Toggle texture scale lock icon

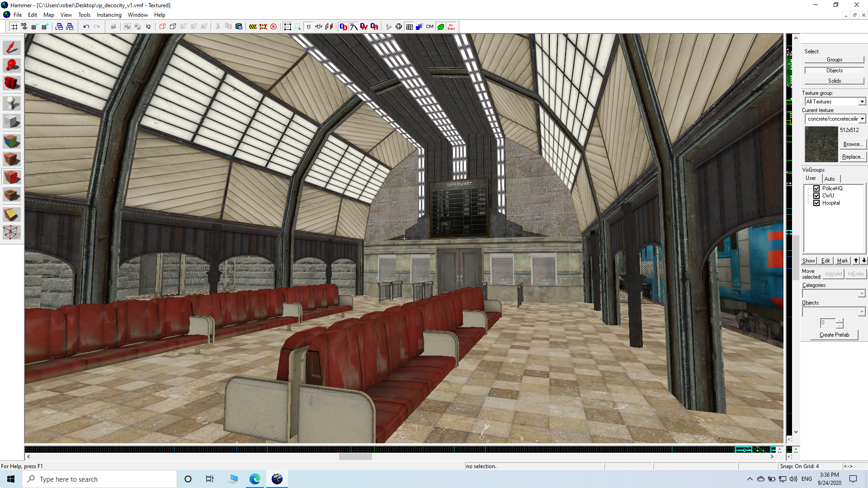tap(319, 27)
